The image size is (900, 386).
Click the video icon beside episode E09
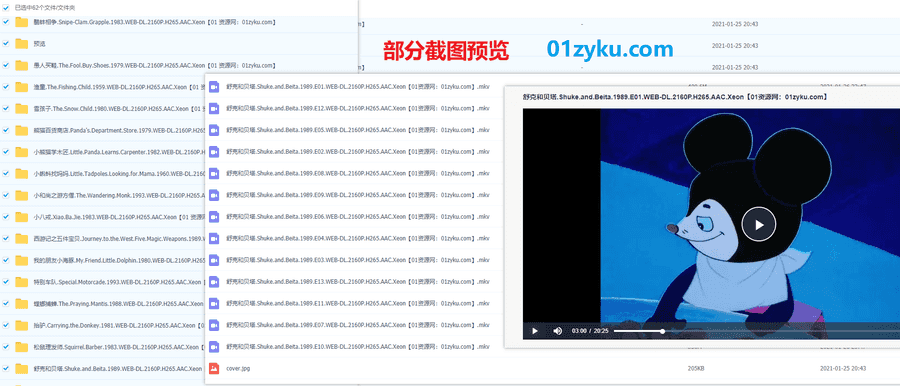click(x=214, y=195)
